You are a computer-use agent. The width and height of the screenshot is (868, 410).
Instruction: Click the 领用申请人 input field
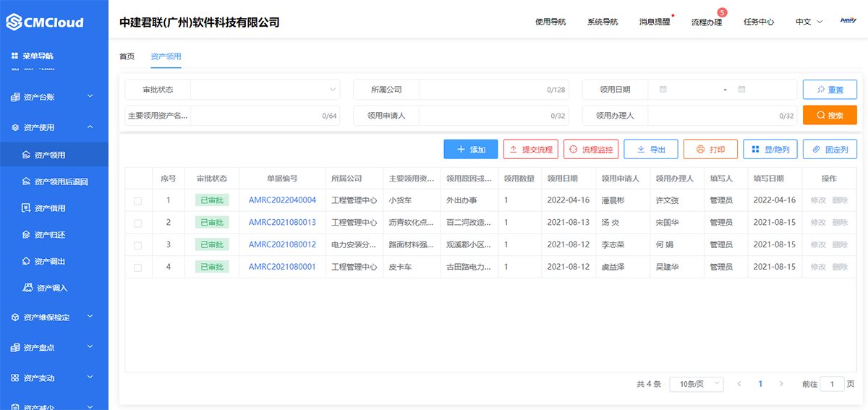(x=493, y=116)
